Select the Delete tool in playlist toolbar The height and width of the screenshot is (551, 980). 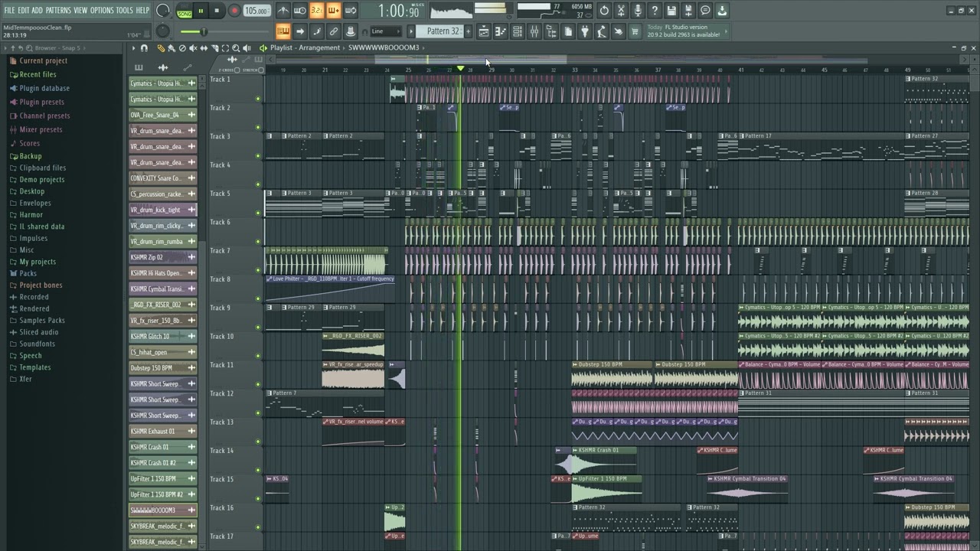tap(182, 48)
